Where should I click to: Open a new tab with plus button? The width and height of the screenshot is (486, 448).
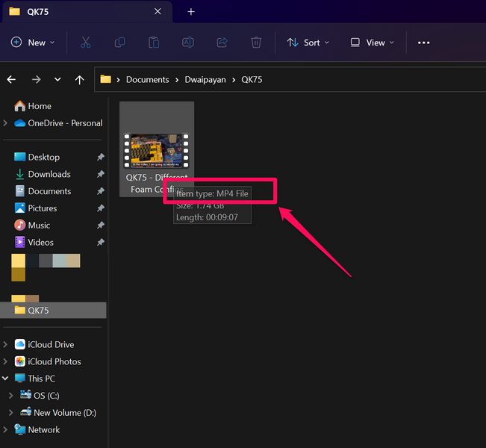191,12
